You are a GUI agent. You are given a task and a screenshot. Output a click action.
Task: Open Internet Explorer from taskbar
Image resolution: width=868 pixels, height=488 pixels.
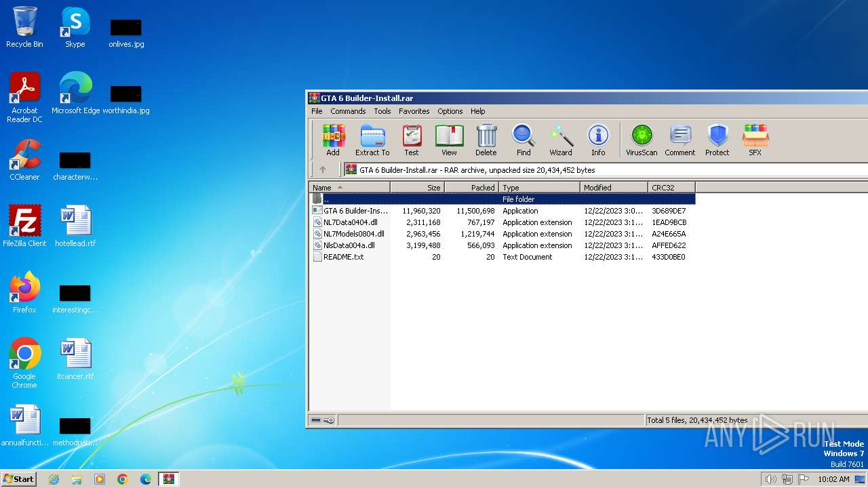coord(54,479)
